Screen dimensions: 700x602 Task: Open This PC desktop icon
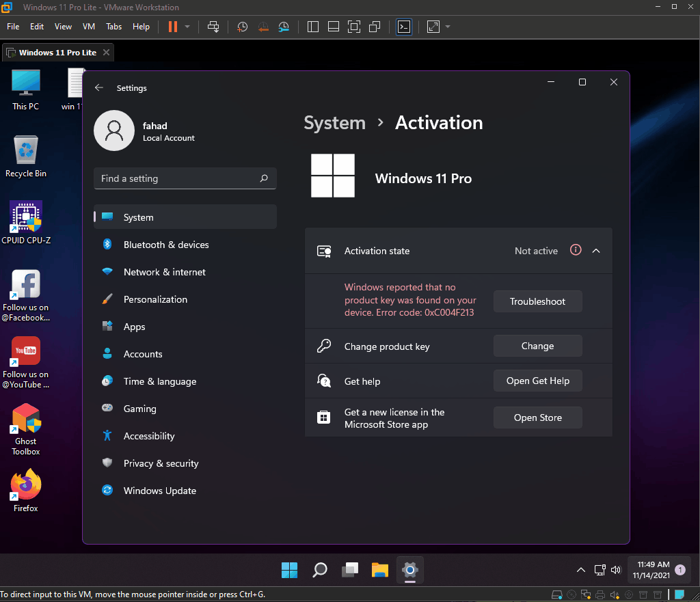26,90
